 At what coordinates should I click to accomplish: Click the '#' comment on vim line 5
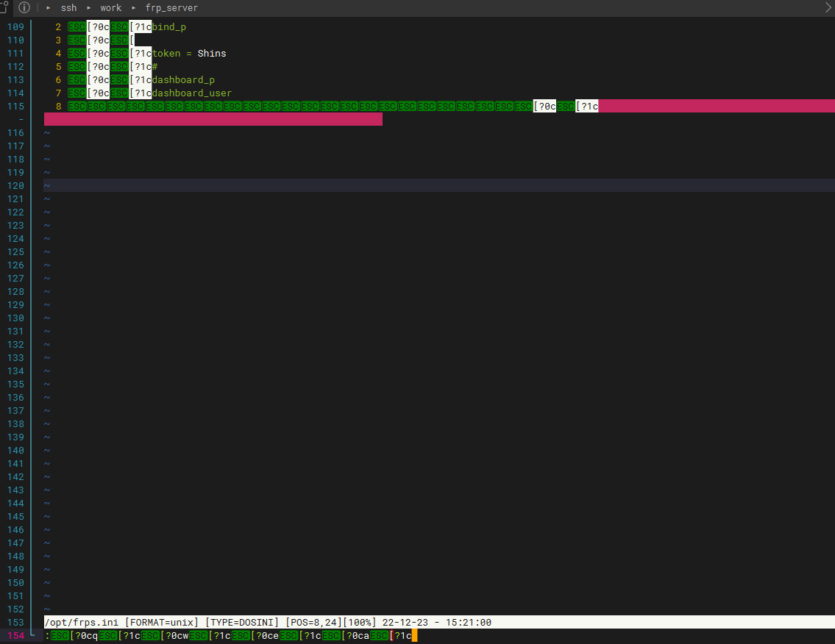(x=155, y=66)
